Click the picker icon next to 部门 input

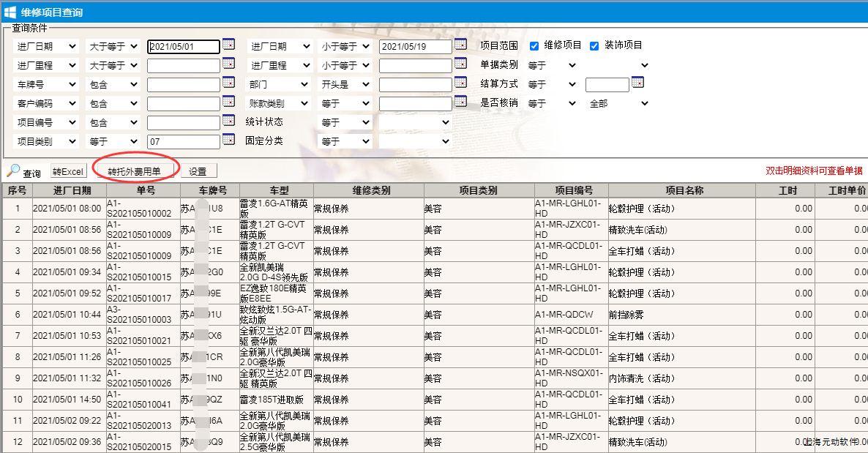click(460, 83)
